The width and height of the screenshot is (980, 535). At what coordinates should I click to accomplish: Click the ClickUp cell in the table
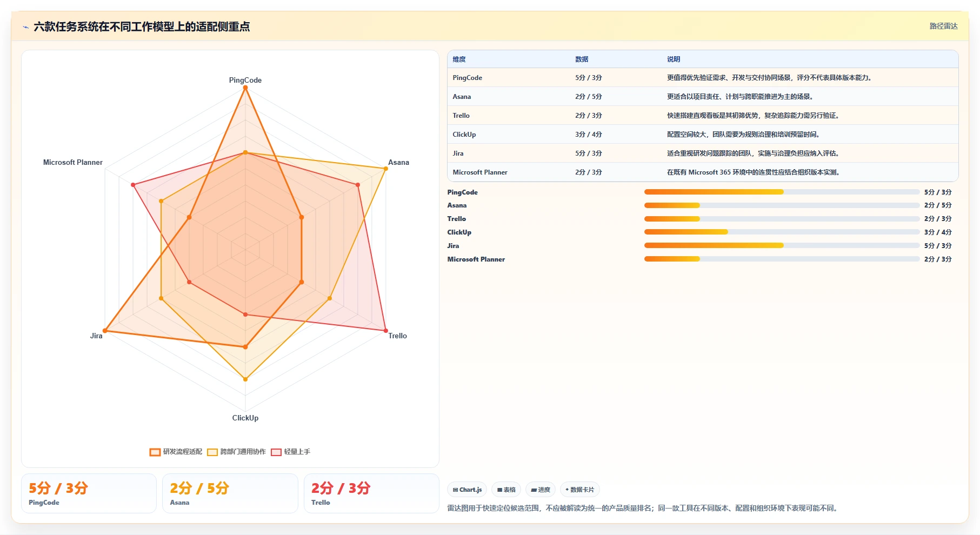point(464,135)
